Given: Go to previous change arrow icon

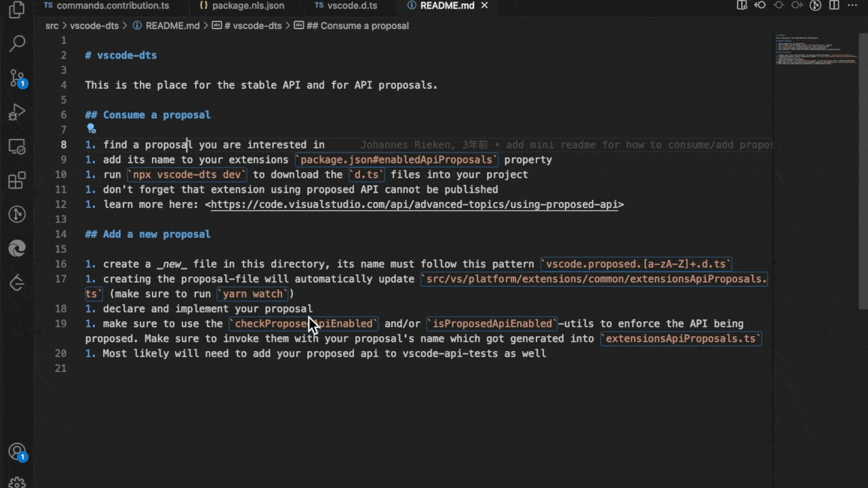Looking at the screenshot, I should (x=760, y=5).
